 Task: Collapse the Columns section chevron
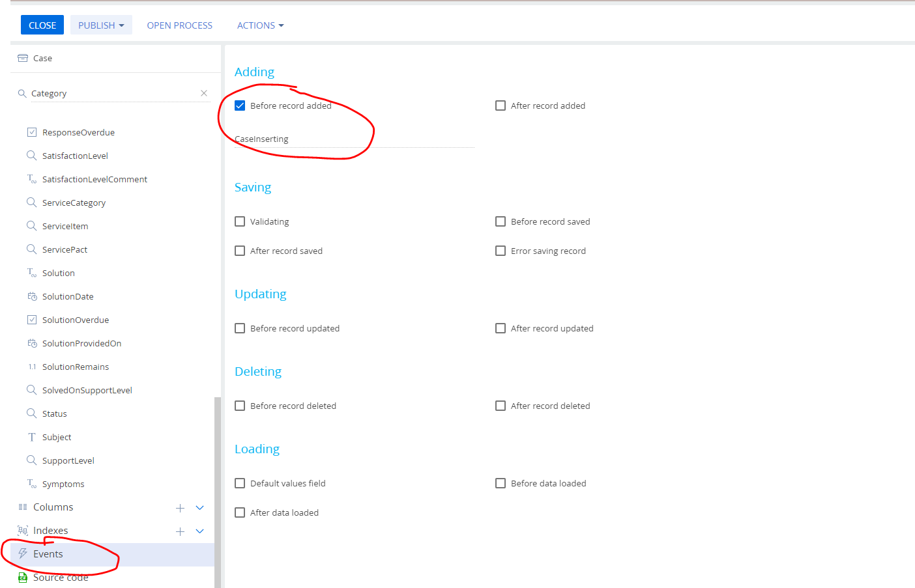pos(199,507)
